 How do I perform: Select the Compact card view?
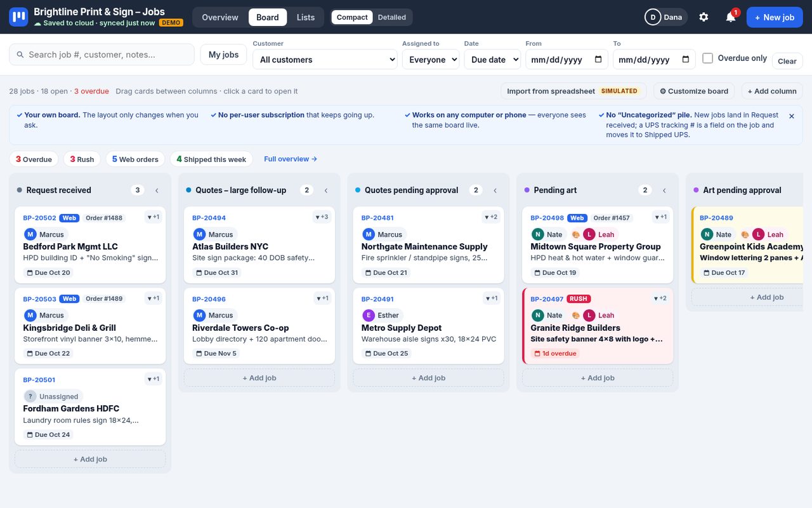pyautogui.click(x=352, y=17)
